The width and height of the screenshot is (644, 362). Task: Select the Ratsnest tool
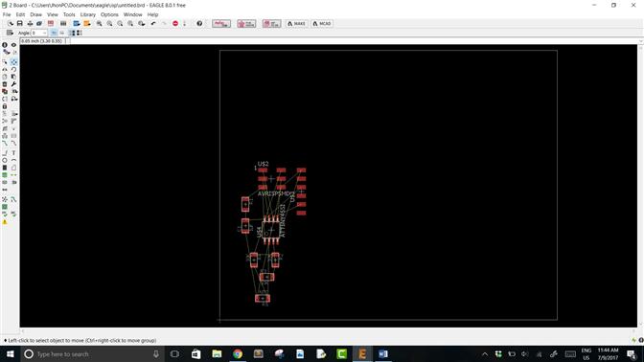pyautogui.click(x=5, y=199)
